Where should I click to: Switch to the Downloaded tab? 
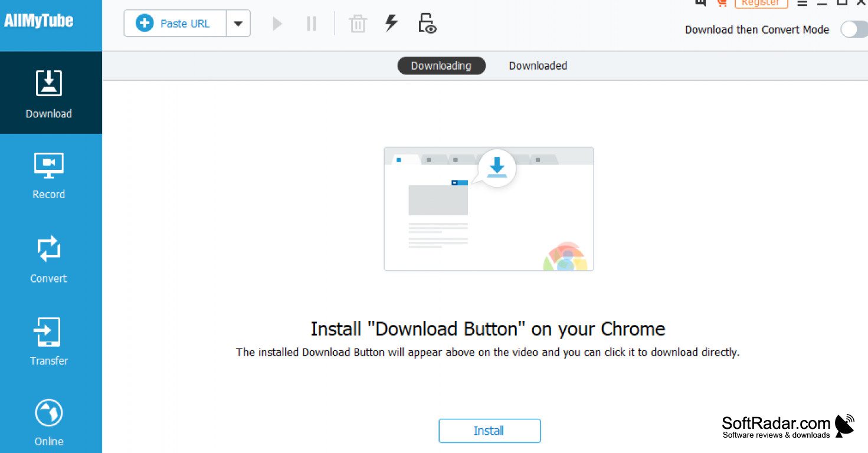pos(538,65)
